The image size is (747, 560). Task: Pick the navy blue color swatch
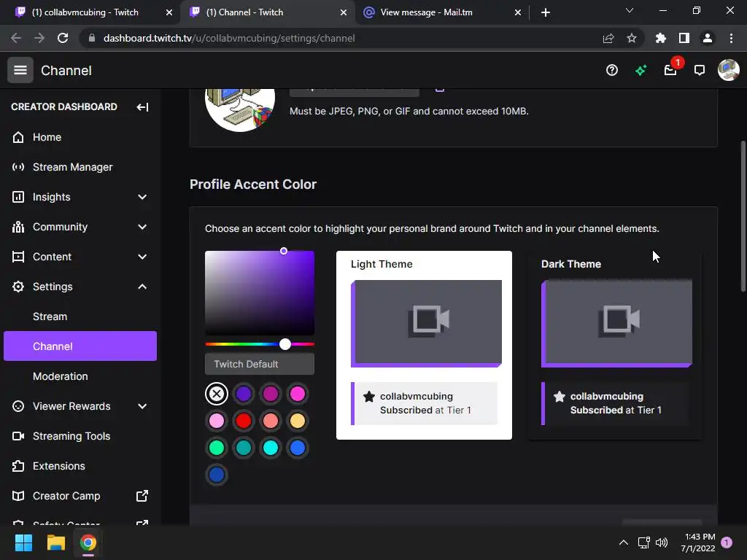click(x=217, y=475)
